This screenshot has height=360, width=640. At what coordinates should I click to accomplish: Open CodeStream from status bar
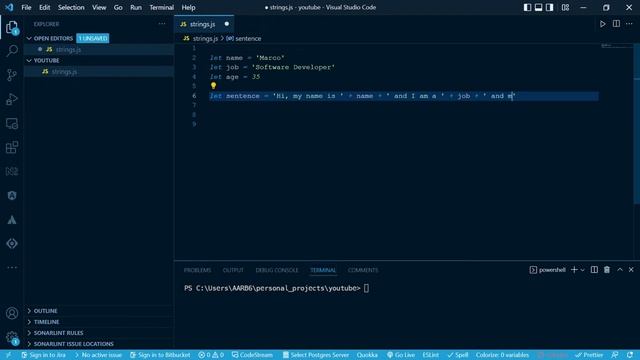click(252, 355)
